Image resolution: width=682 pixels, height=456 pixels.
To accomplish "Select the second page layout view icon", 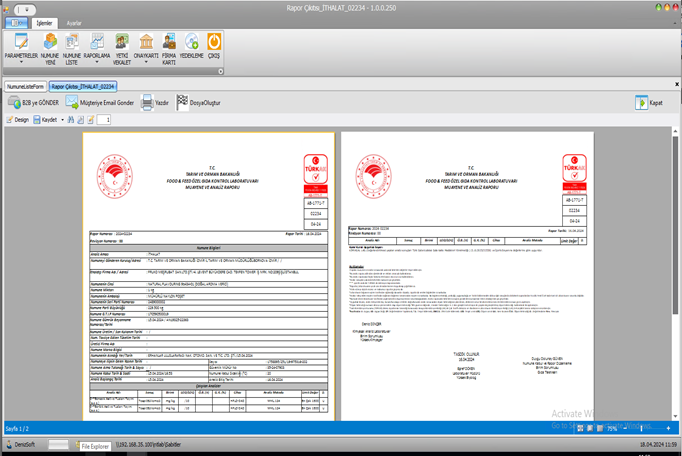I will tap(590, 429).
